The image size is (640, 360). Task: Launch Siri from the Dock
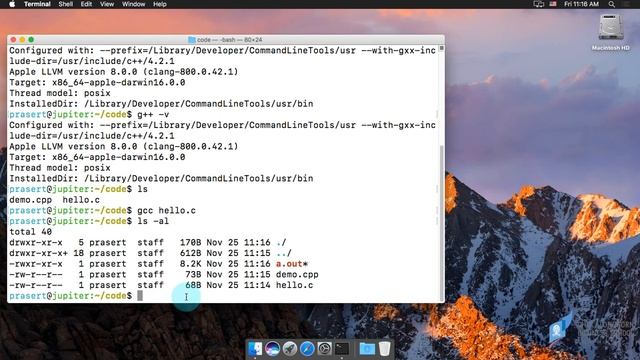pyautogui.click(x=272, y=349)
